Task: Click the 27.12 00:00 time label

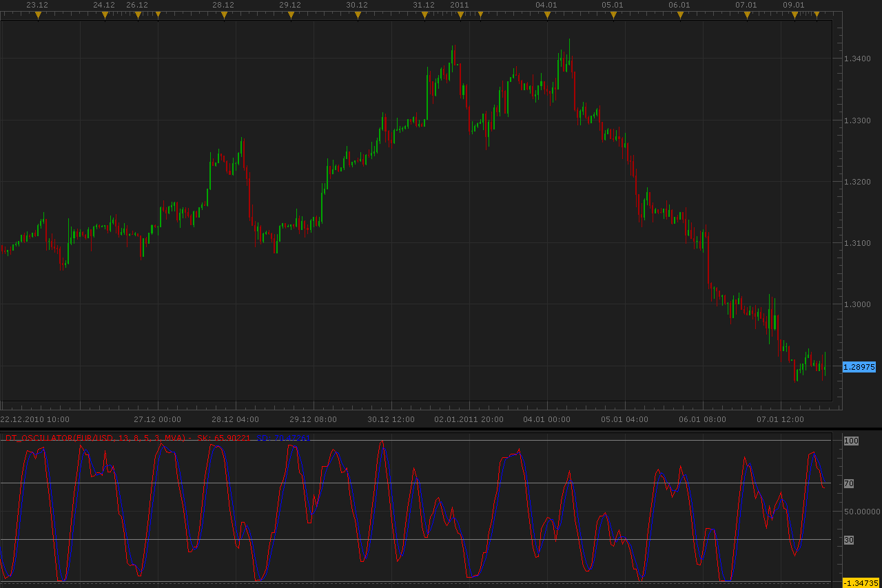Action: coord(158,419)
